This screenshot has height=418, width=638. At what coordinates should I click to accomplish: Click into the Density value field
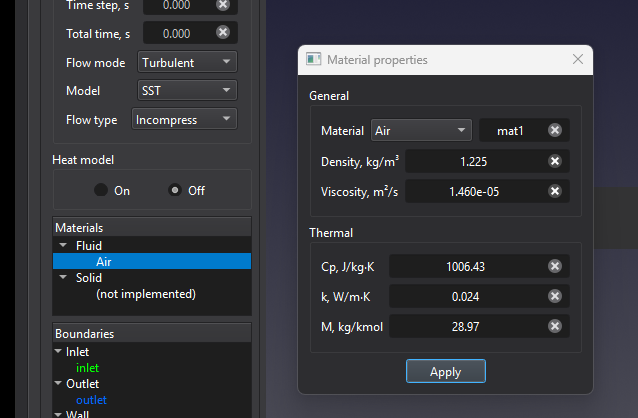pos(474,161)
